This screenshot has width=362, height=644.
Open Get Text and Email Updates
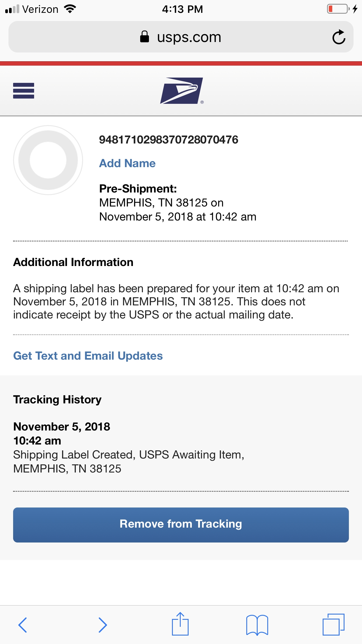coord(88,356)
